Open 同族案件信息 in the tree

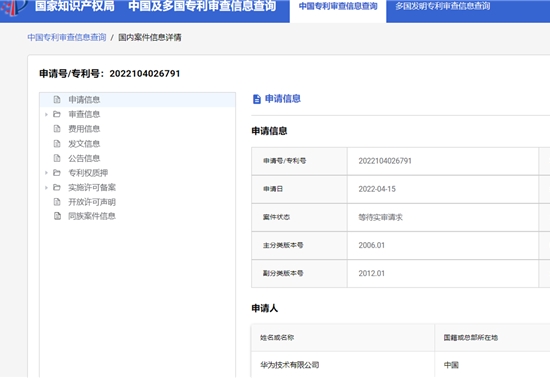[x=92, y=216]
